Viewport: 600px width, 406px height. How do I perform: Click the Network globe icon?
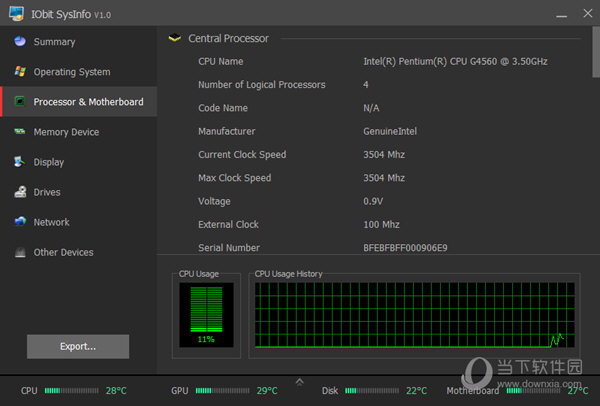click(20, 222)
